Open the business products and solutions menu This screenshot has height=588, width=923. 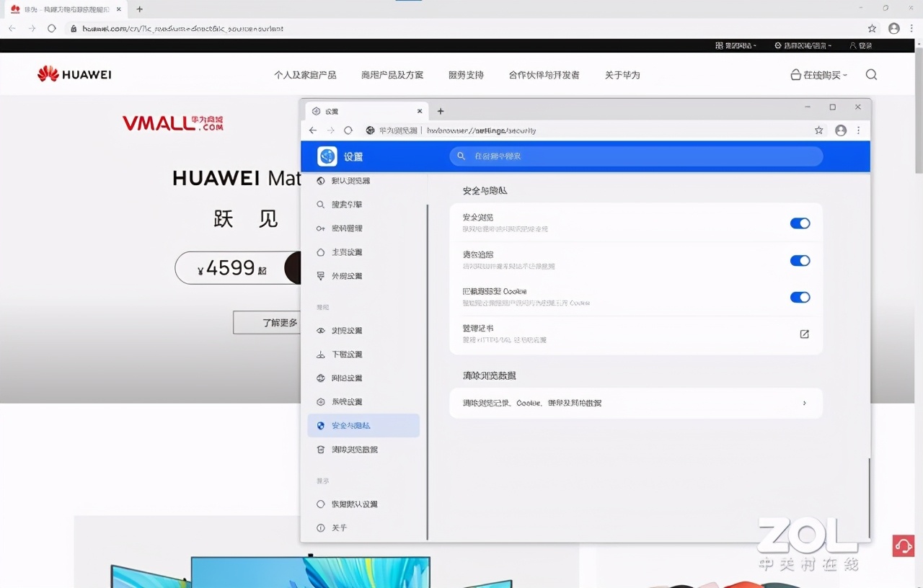[392, 75]
